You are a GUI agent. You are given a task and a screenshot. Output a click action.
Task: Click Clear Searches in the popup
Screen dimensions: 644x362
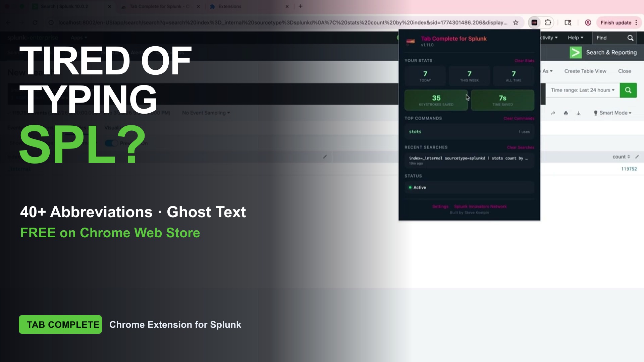coord(521,147)
